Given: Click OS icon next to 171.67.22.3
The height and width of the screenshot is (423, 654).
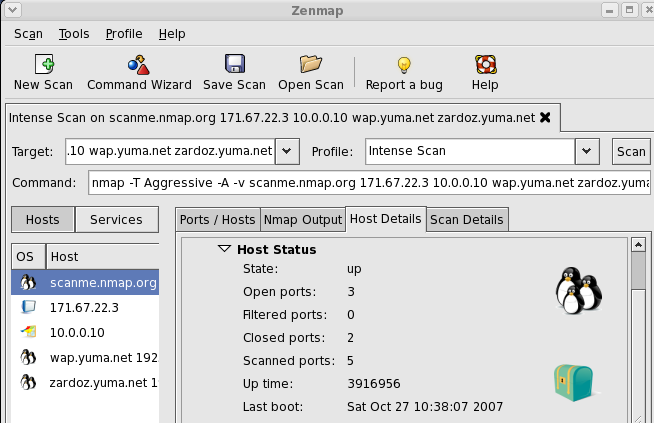Looking at the screenshot, I should (x=28, y=307).
